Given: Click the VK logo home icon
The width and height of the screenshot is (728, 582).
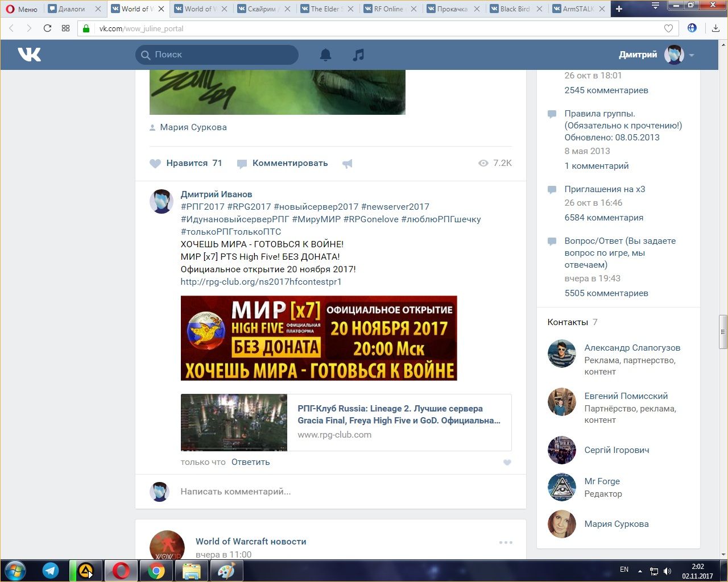Looking at the screenshot, I should (29, 55).
